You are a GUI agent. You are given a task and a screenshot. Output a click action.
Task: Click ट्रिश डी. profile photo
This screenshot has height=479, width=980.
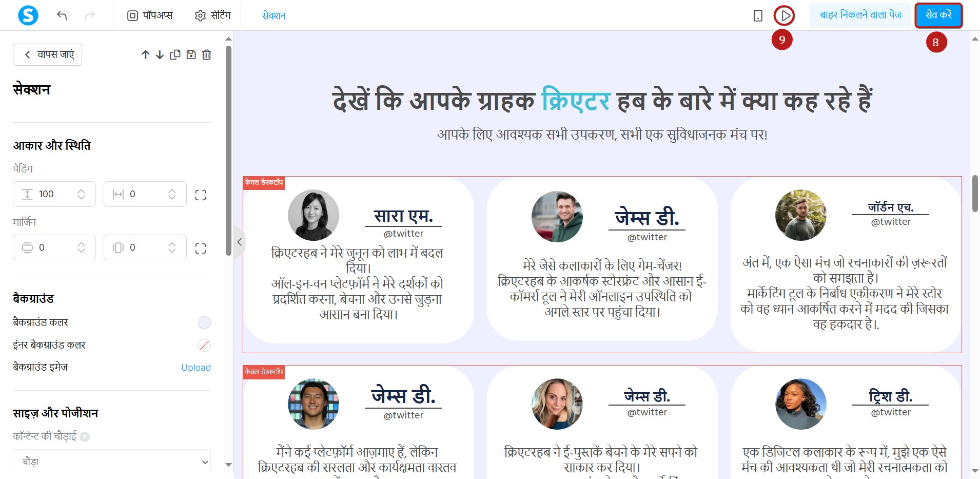coord(801,404)
